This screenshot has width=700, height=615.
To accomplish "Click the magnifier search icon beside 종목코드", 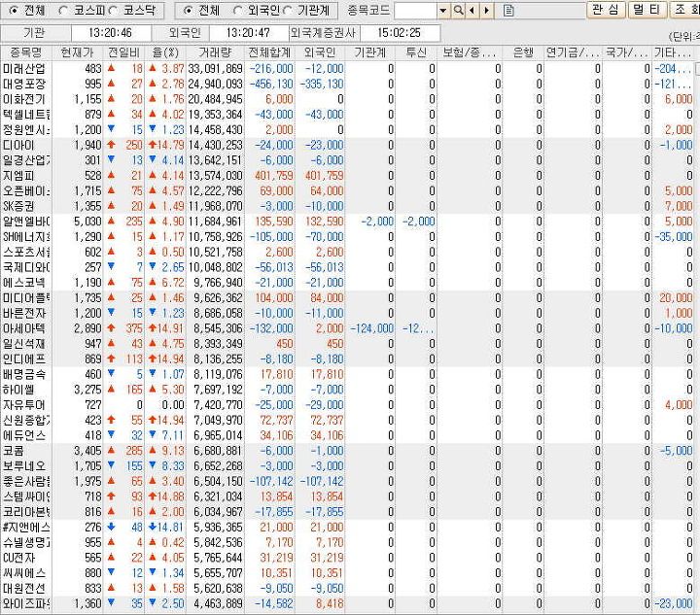I will 458,11.
